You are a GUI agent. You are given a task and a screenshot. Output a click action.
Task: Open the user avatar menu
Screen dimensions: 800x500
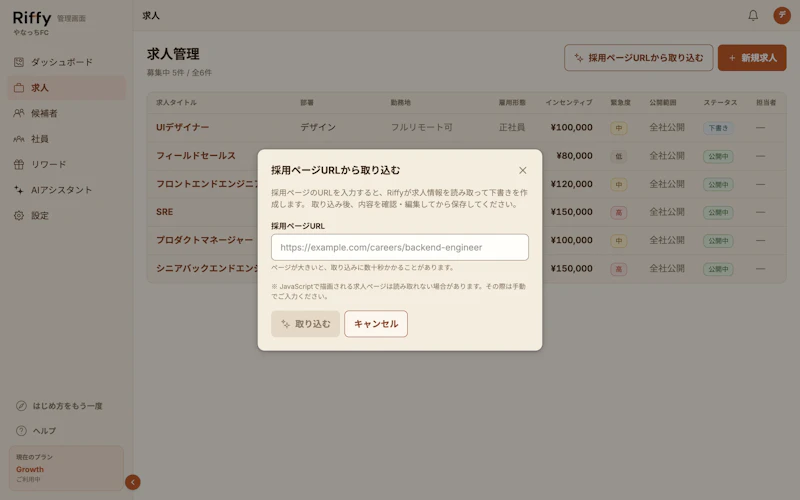[x=782, y=16]
